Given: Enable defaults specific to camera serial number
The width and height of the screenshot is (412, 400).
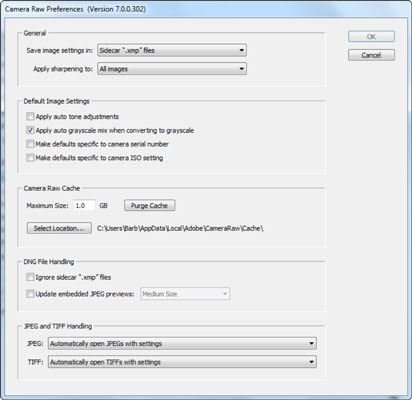Looking at the screenshot, I should [x=30, y=144].
